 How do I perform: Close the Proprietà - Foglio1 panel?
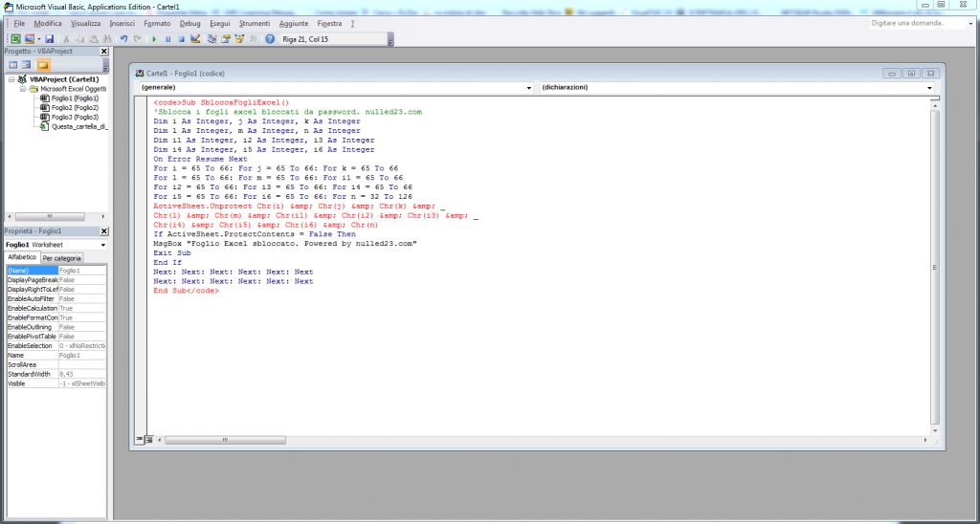(103, 231)
